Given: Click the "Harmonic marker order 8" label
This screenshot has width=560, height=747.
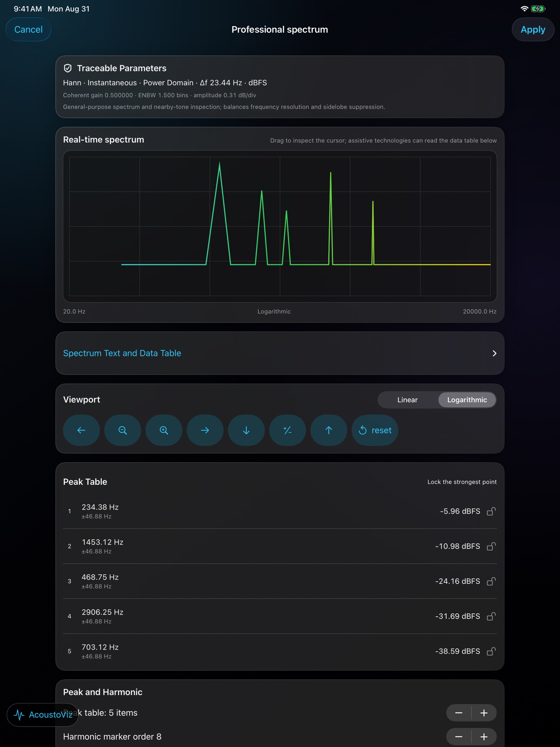Looking at the screenshot, I should (x=112, y=737).
